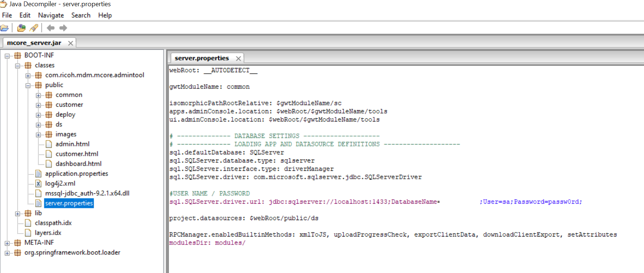The height and width of the screenshot is (273, 644).
Task: Click the BOOT-INF package icon
Action: (x=17, y=55)
